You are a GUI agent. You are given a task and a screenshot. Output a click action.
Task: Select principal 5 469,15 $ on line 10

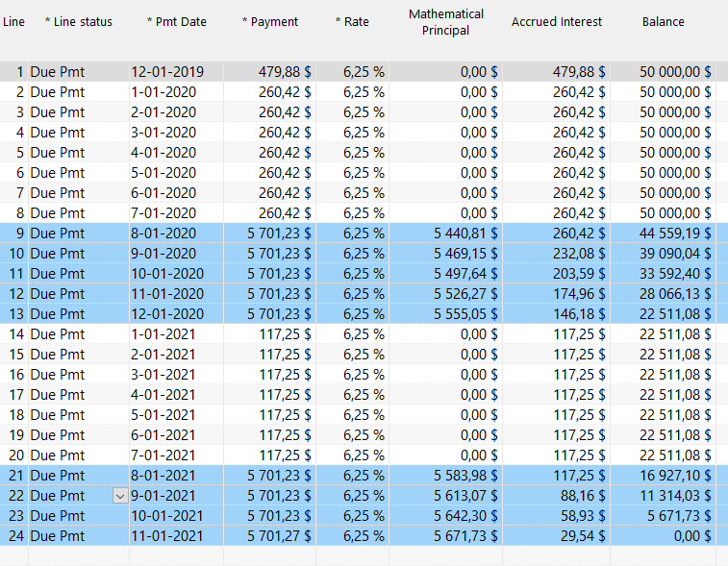pyautogui.click(x=445, y=254)
